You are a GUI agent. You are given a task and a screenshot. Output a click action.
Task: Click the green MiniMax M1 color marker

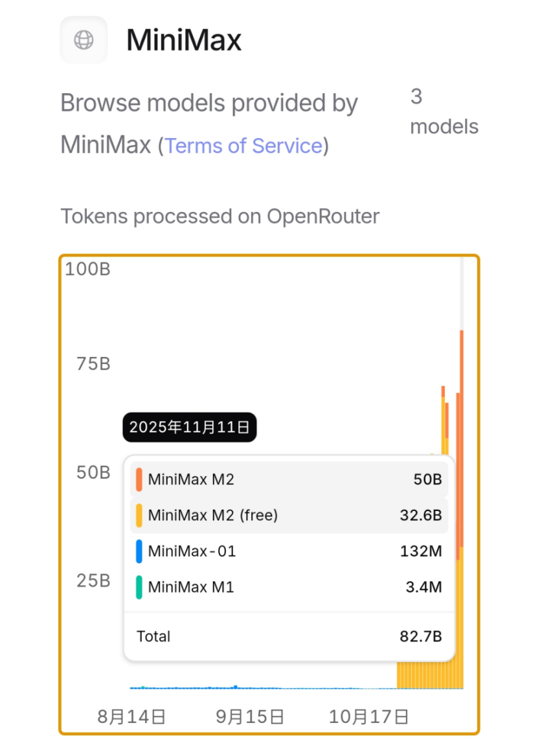139,588
